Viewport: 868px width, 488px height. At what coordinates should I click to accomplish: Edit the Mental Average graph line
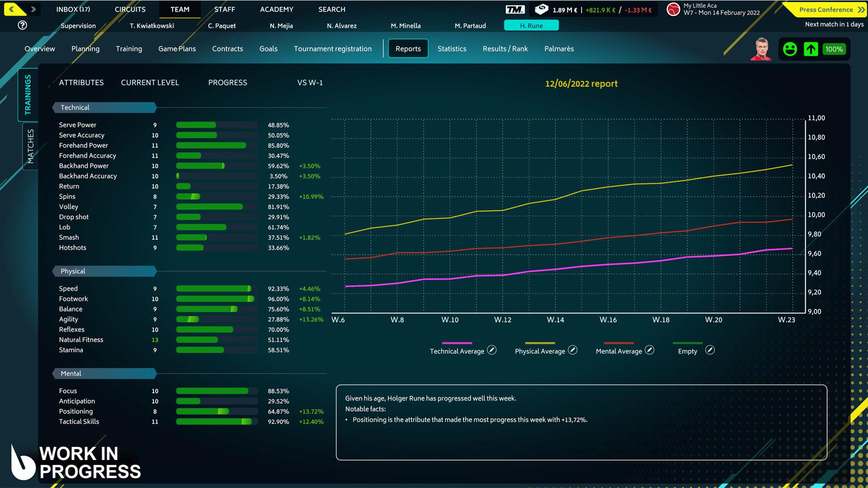click(x=650, y=350)
